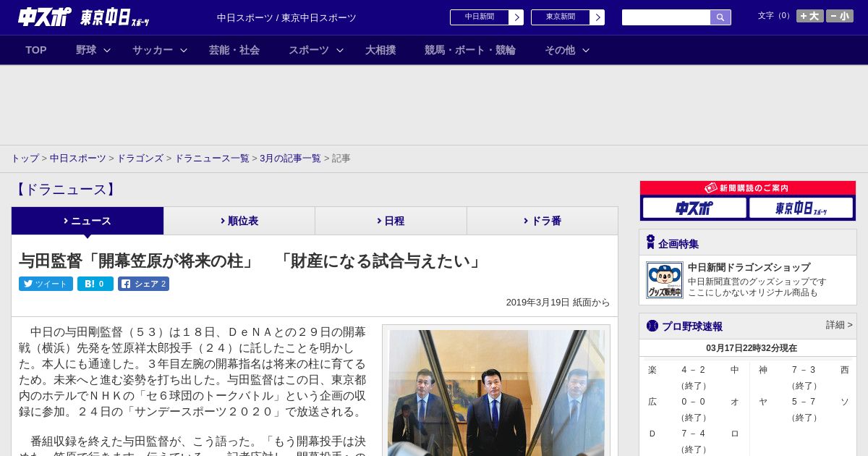Go to TOP in navigation bar
The height and width of the screenshot is (456, 868).
click(36, 50)
